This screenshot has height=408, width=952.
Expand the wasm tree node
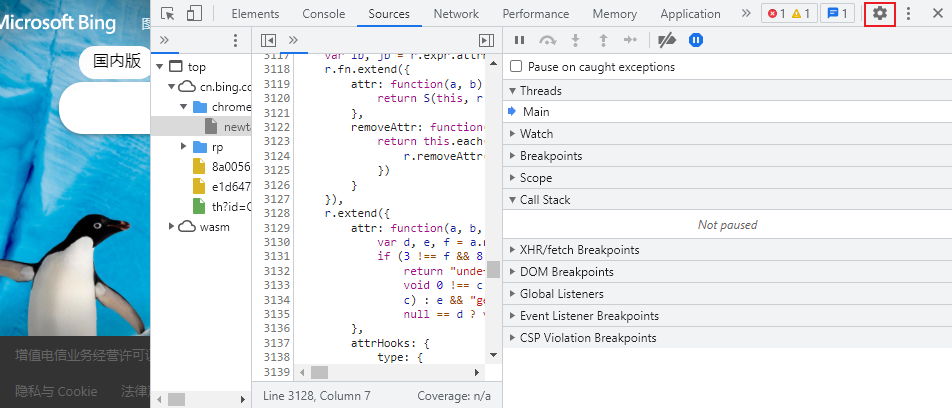coord(172,227)
